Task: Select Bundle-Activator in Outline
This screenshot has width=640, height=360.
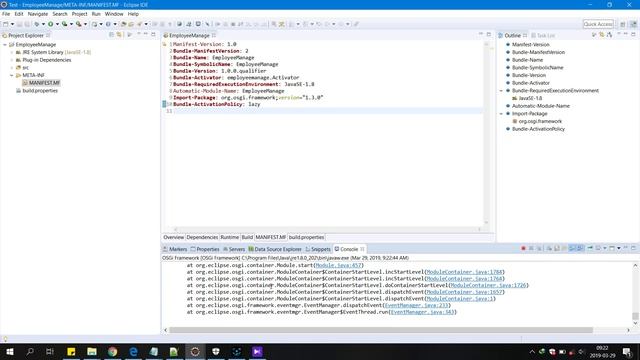Action: 531,83
